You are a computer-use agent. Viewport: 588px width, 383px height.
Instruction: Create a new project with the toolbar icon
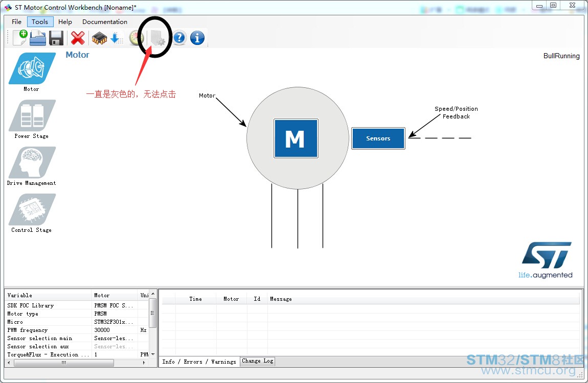pos(20,38)
